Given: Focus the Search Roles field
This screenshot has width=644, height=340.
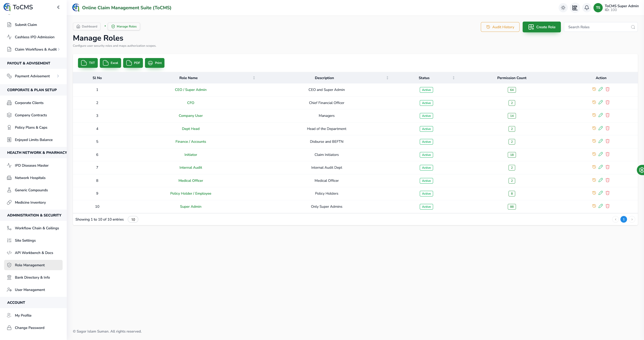Looking at the screenshot, I should click(601, 27).
